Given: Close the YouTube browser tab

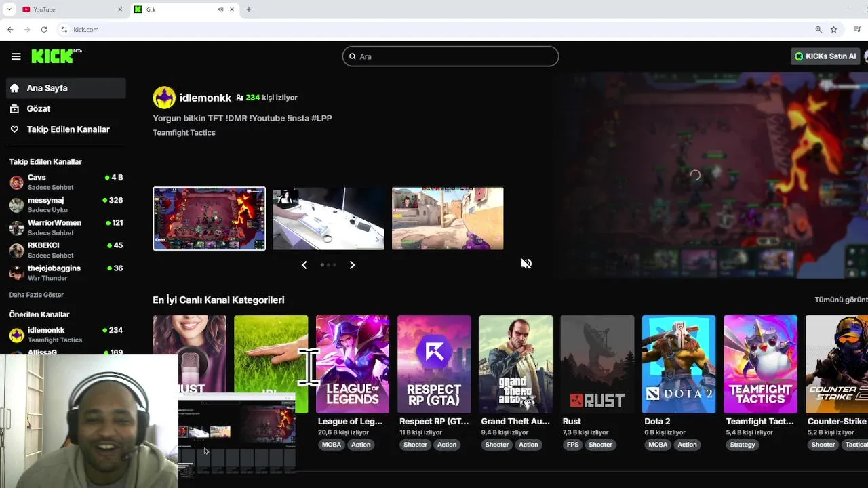Looking at the screenshot, I should [120, 9].
